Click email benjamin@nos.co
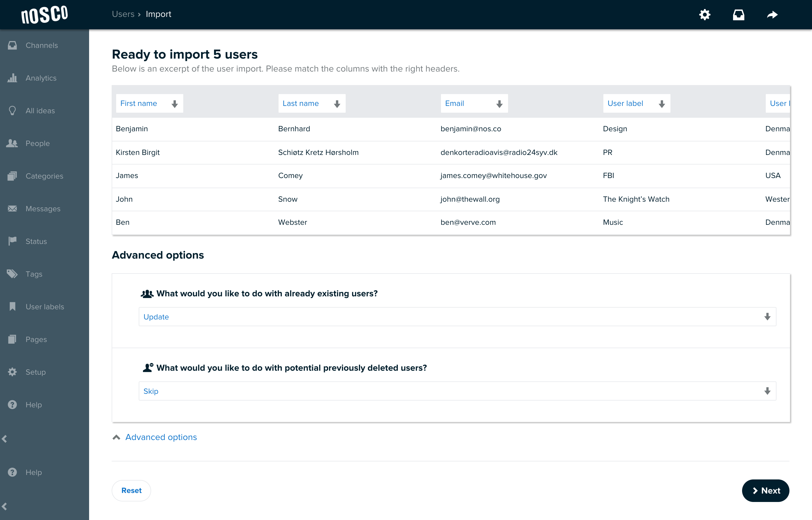Viewport: 812px width, 520px height. [x=471, y=129]
